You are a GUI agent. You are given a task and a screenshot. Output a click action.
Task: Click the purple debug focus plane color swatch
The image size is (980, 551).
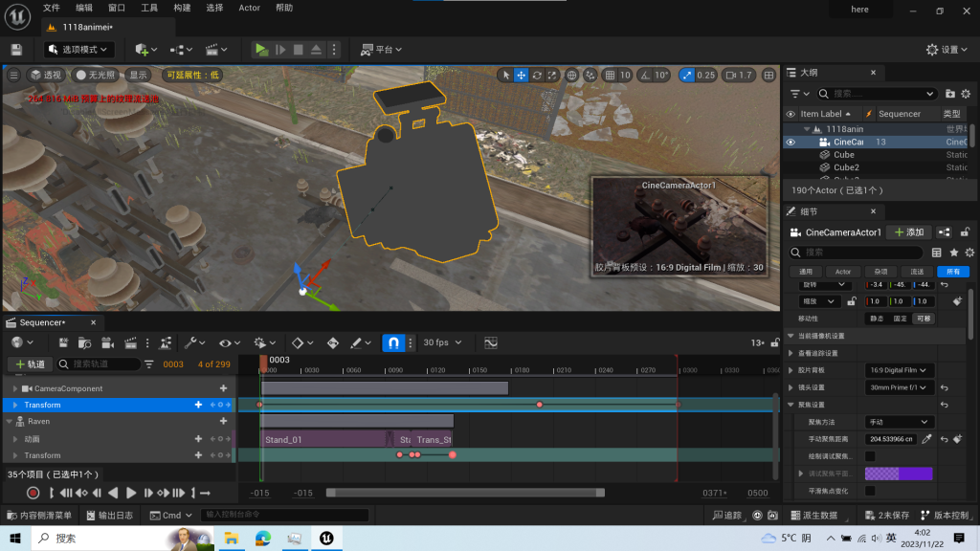click(x=898, y=474)
